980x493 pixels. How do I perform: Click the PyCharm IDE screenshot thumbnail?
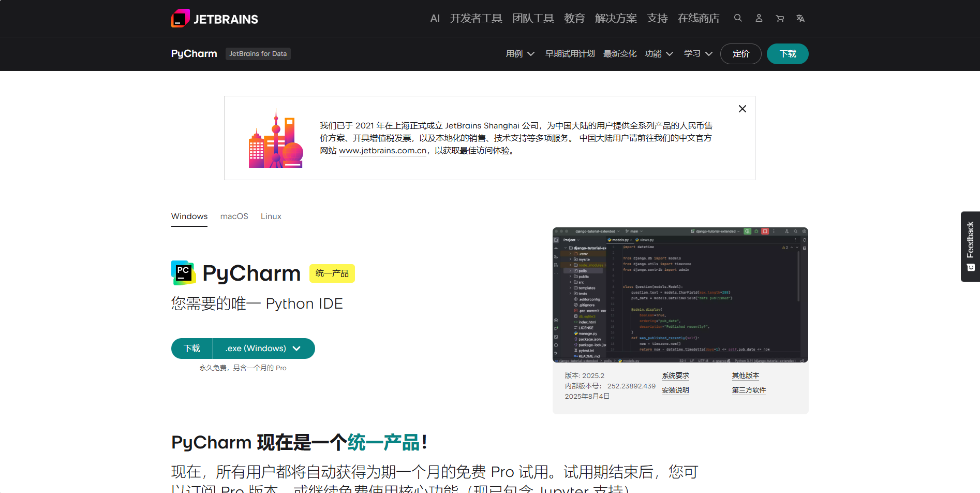680,295
